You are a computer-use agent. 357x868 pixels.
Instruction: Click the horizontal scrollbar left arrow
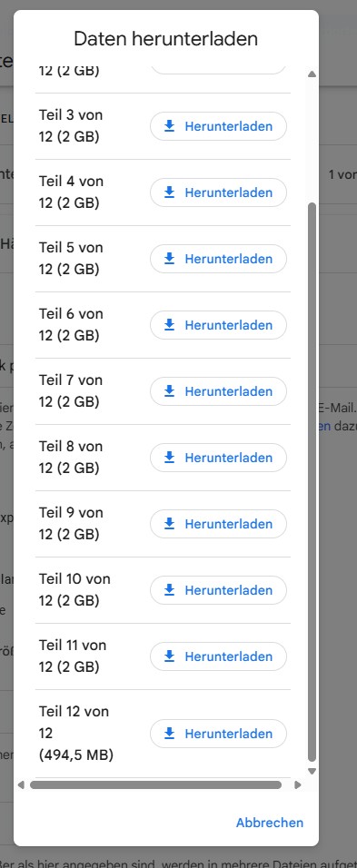[x=22, y=784]
